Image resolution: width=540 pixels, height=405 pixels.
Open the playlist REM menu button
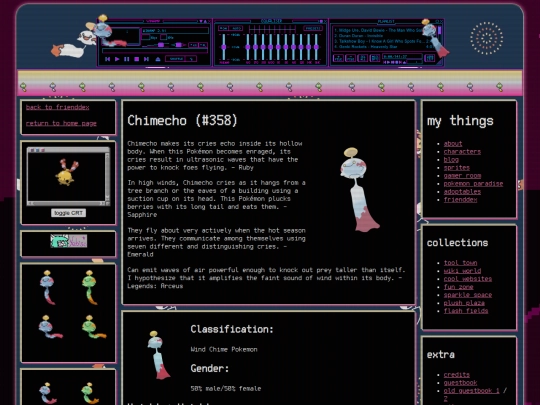351,58
